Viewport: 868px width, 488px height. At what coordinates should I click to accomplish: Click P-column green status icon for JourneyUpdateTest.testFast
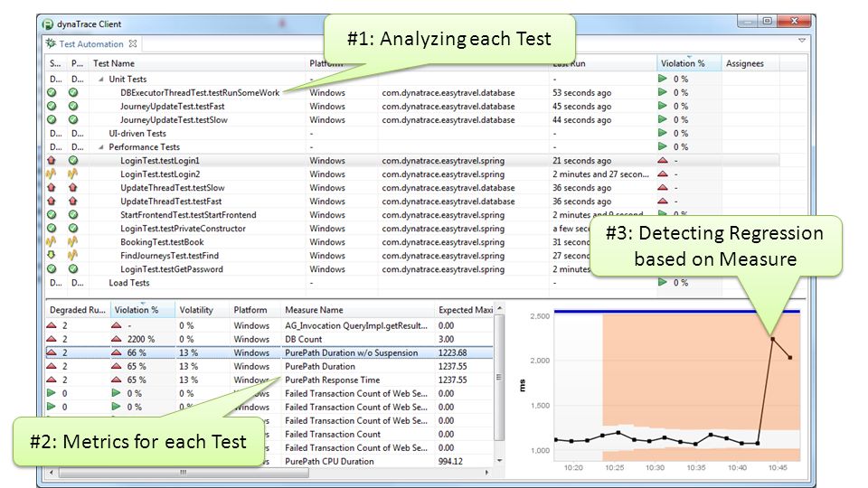pos(73,107)
